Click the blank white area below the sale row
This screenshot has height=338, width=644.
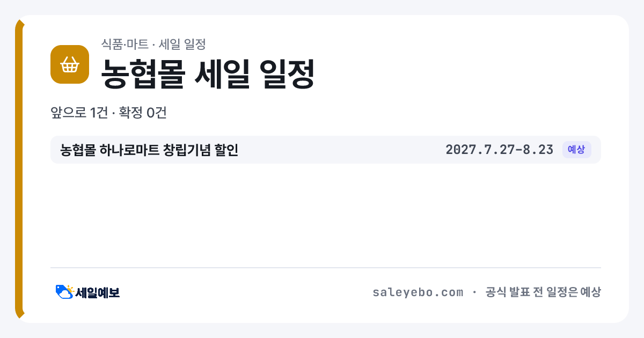click(326, 215)
